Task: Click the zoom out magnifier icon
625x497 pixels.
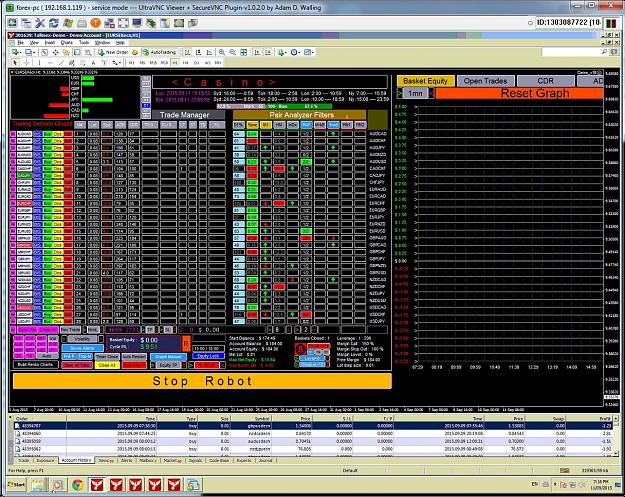Action: pos(232,52)
